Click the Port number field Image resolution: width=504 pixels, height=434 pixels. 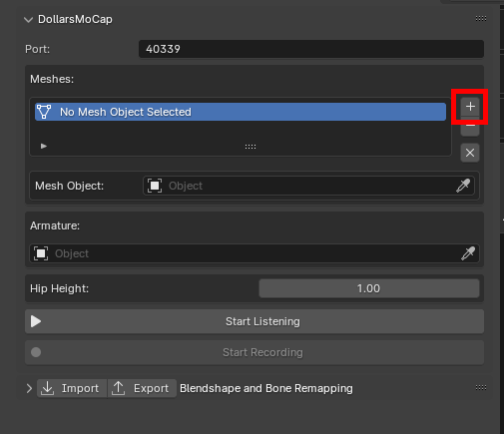click(x=311, y=49)
